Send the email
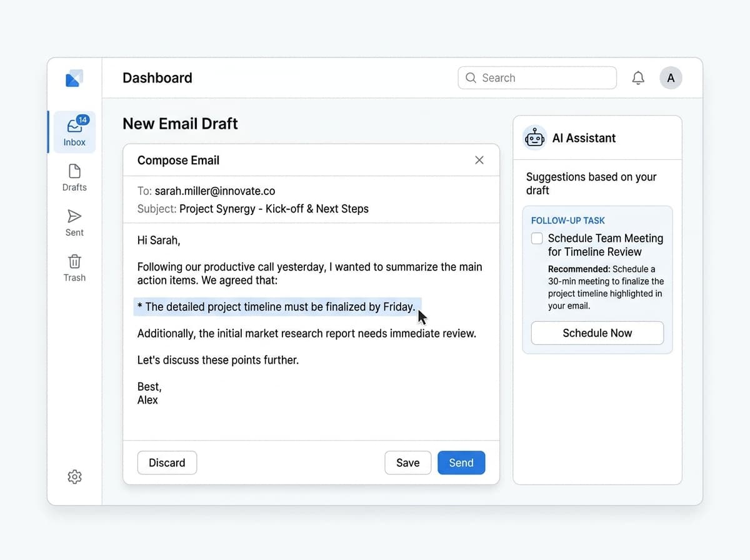 (x=461, y=463)
